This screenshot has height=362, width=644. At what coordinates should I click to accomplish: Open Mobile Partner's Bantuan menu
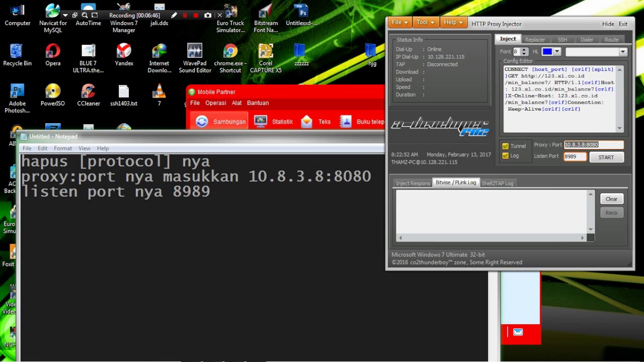point(258,103)
